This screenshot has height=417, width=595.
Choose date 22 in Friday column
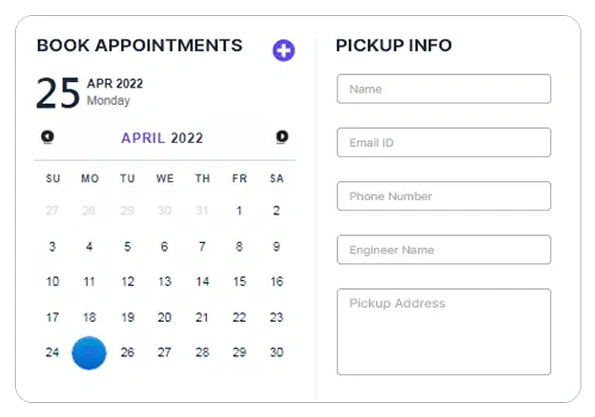(239, 317)
